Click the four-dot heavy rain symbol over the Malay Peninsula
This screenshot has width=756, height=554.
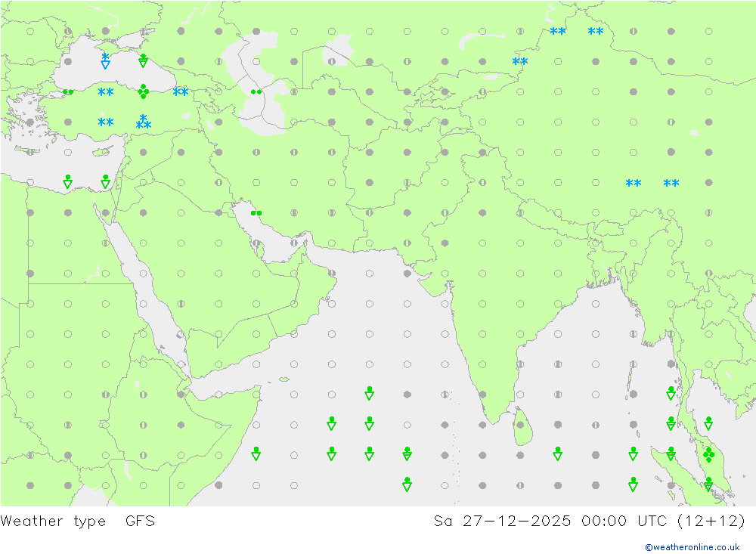[709, 455]
